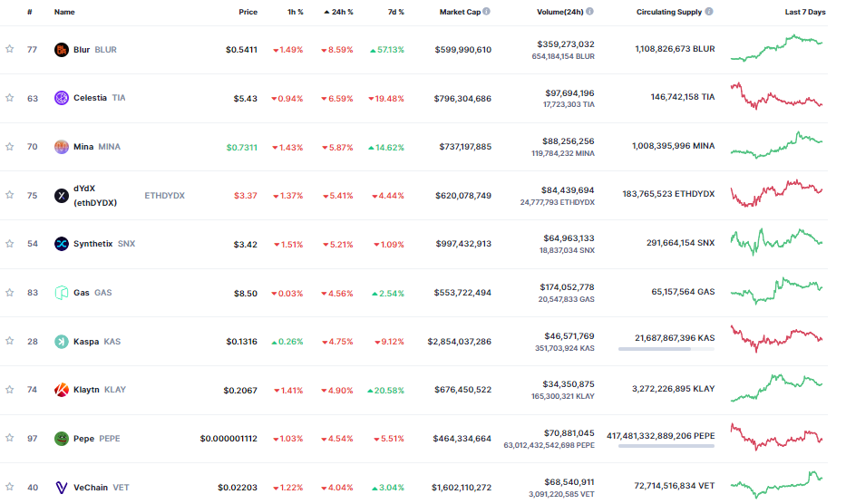846x504 pixels.
Task: Sort by the Market Cap header
Action: [x=460, y=12]
